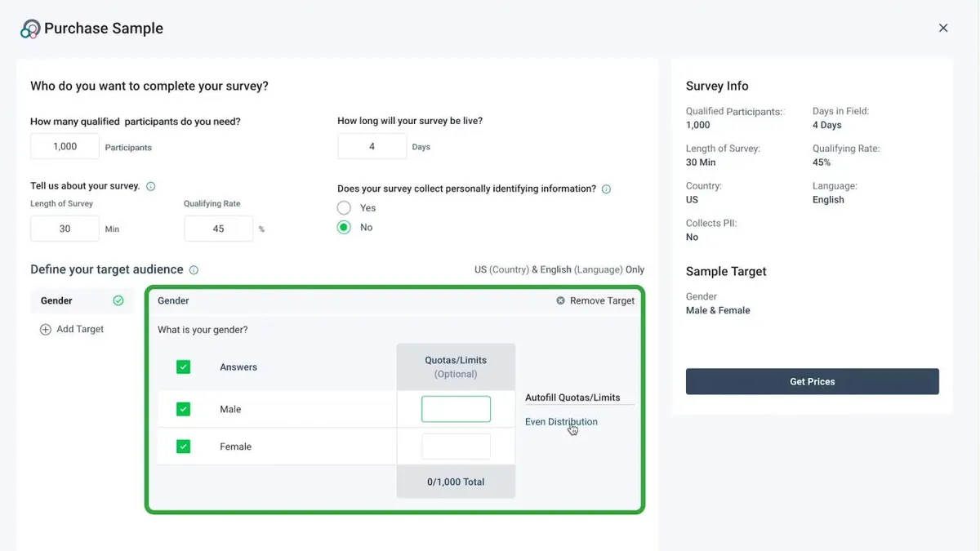Close the Purchase Sample dialog
980x551 pixels.
pos(943,28)
